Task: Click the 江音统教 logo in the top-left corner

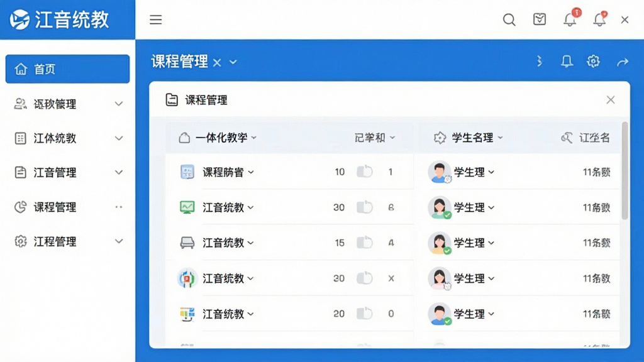Action: (60, 19)
